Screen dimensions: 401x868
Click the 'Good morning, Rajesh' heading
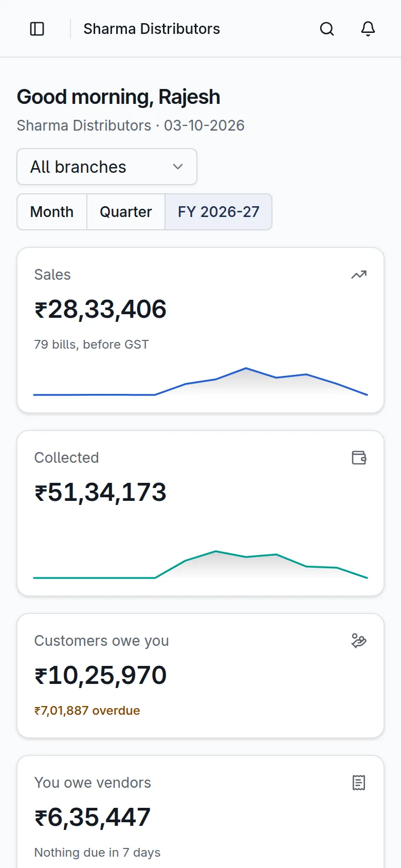(x=118, y=97)
